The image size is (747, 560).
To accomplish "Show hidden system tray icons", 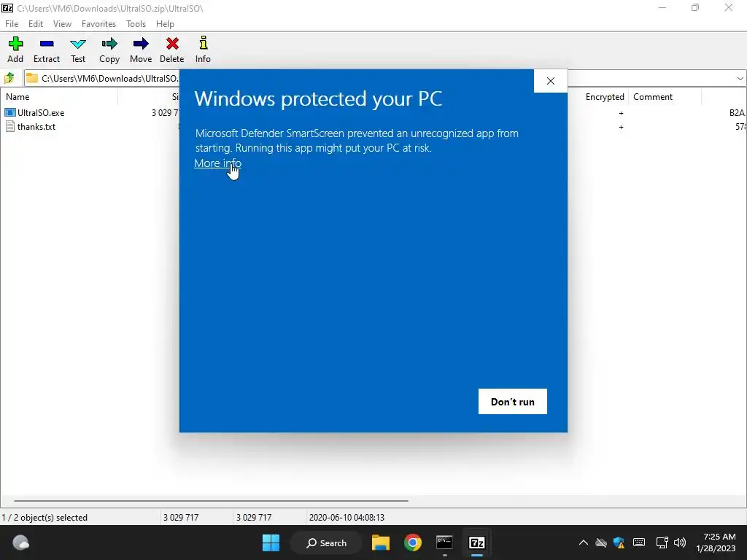I will (x=583, y=542).
